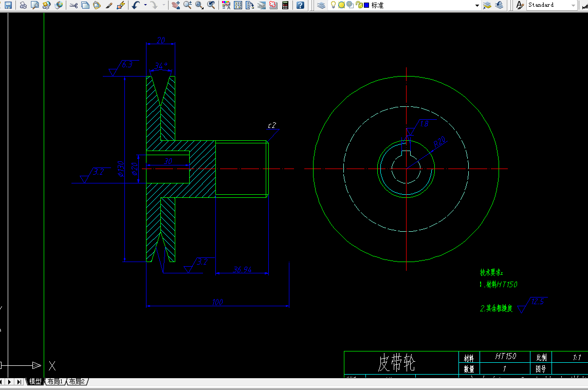Click the Cut scissors icon
Viewport: 588px width, 390px height.
point(74,5)
